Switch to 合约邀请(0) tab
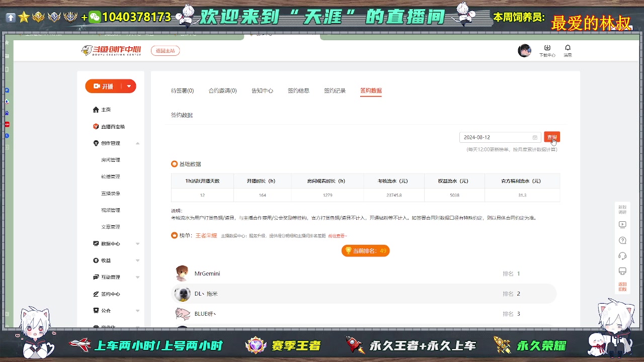Image resolution: width=644 pixels, height=362 pixels. point(222,91)
